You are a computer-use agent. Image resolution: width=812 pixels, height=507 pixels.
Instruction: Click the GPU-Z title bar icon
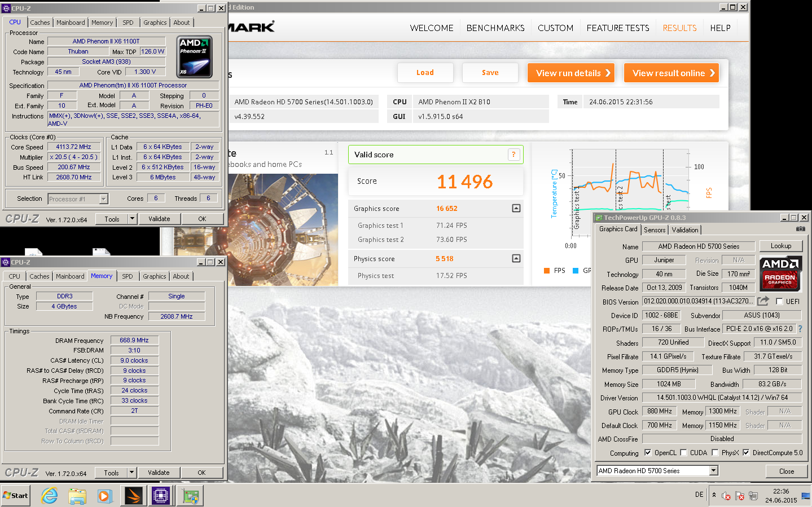pyautogui.click(x=599, y=218)
